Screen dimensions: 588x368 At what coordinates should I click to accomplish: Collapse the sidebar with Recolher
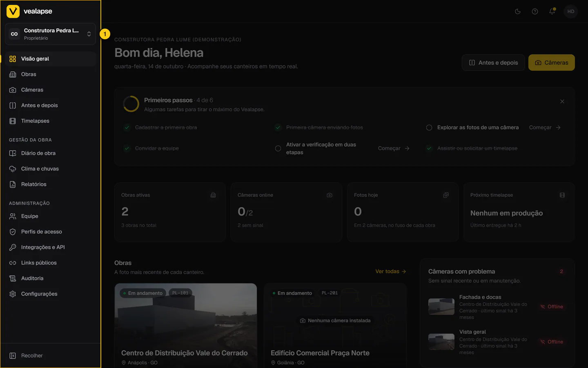pos(50,356)
